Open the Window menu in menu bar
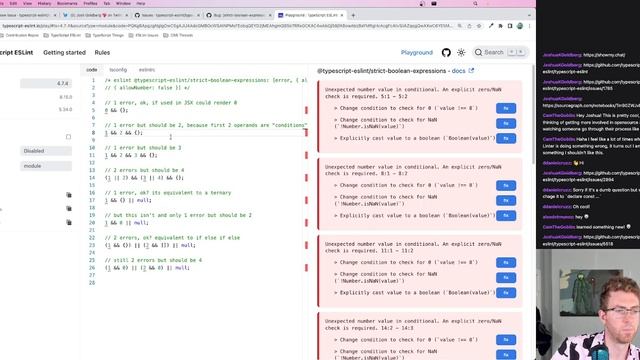Viewport: 640px width, 360px height. pos(123,3)
